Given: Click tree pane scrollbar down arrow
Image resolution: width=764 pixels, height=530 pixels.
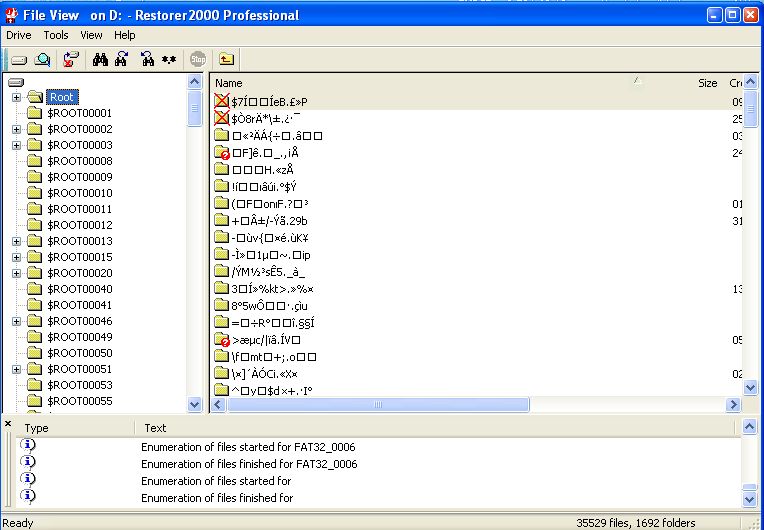Looking at the screenshot, I should click(x=194, y=404).
